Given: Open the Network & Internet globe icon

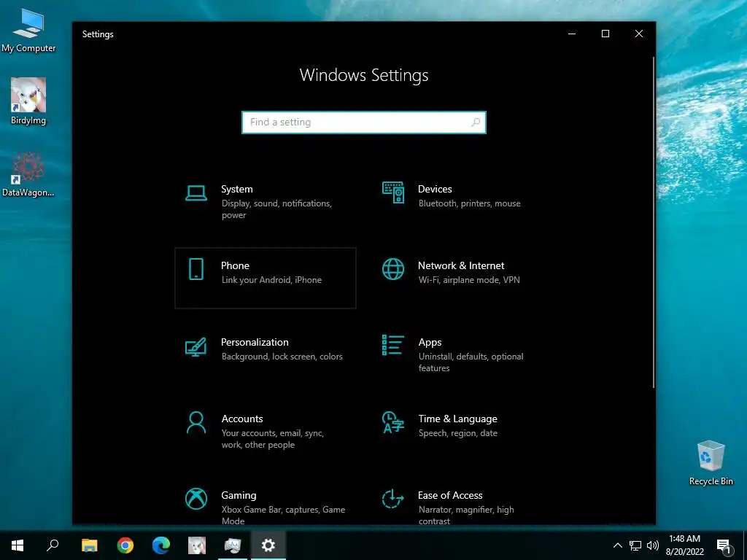Looking at the screenshot, I should [393, 269].
